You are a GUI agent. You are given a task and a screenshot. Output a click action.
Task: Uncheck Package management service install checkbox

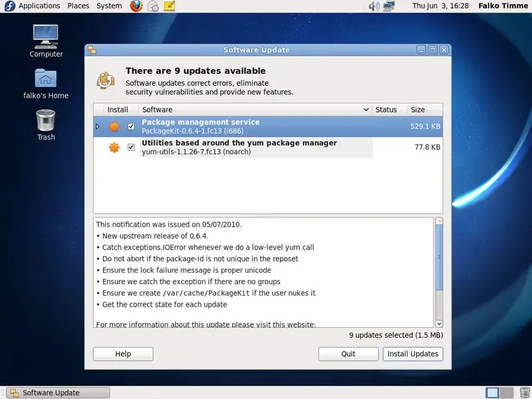point(131,126)
